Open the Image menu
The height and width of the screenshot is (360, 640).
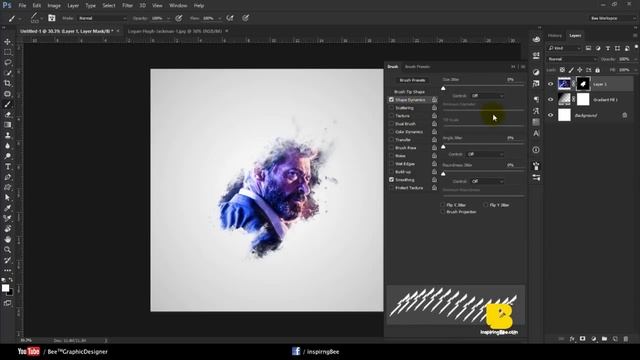click(x=54, y=6)
